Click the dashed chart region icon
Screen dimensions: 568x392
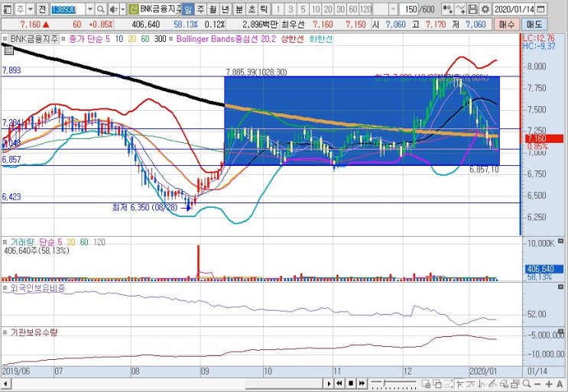[x=448, y=384]
